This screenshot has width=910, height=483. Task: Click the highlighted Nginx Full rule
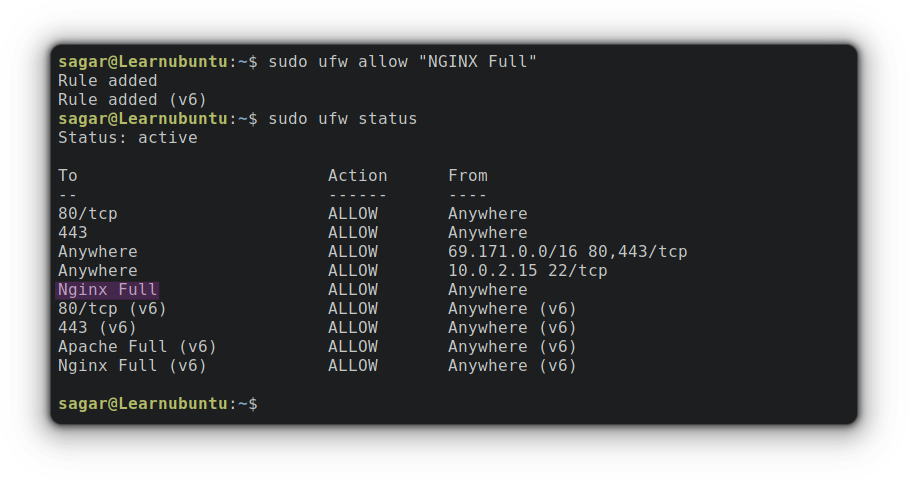[107, 290]
